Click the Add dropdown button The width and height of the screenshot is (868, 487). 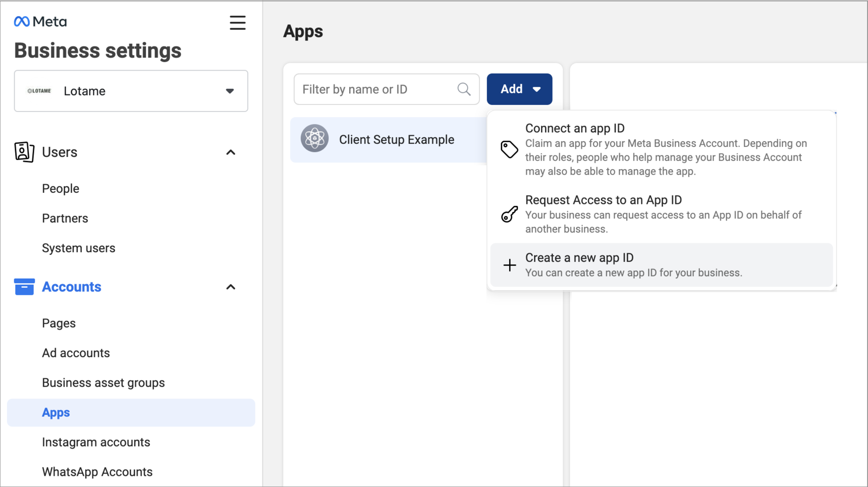click(x=519, y=89)
